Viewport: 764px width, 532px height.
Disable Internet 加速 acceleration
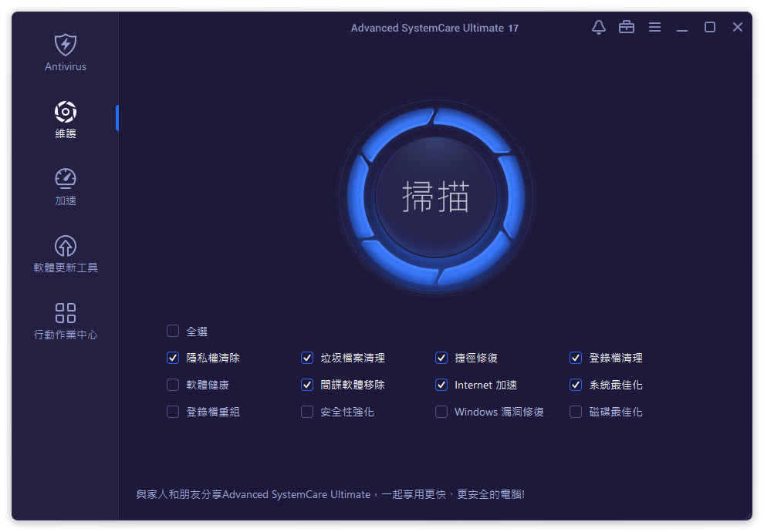click(441, 385)
